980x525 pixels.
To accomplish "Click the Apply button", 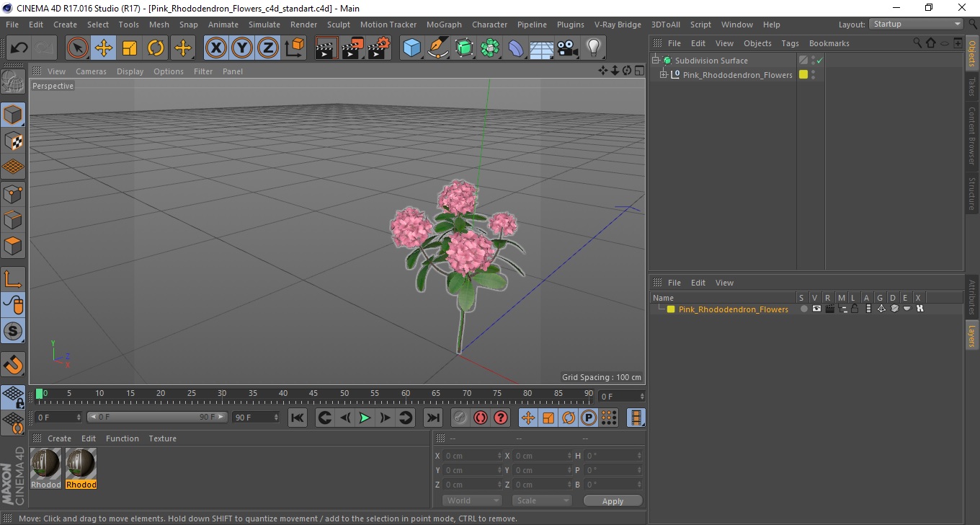I will (612, 500).
